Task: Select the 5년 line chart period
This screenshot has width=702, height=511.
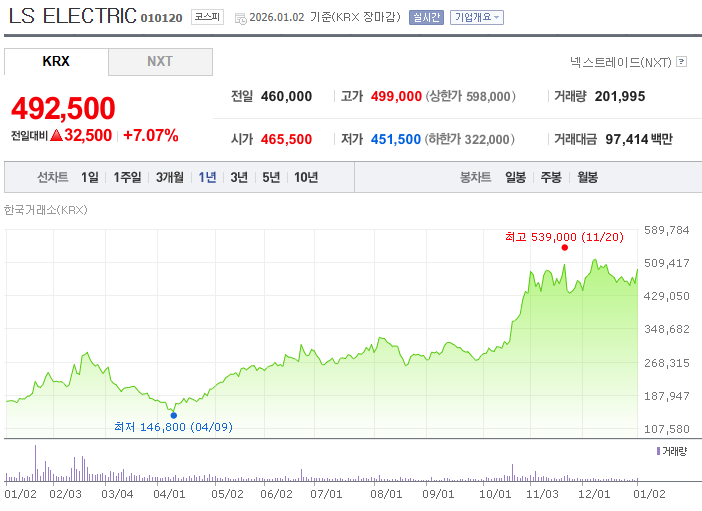Action: click(271, 177)
